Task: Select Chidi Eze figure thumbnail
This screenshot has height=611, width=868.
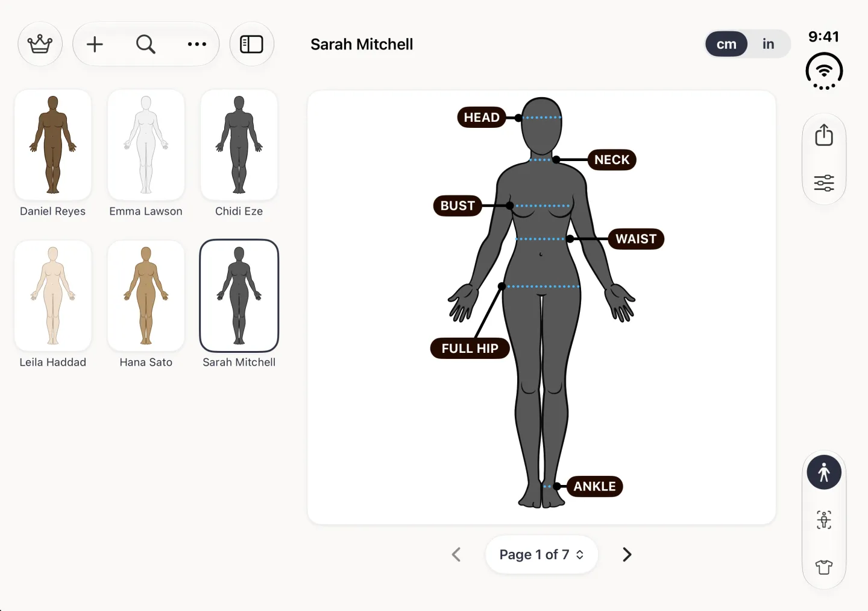Action: click(x=239, y=145)
